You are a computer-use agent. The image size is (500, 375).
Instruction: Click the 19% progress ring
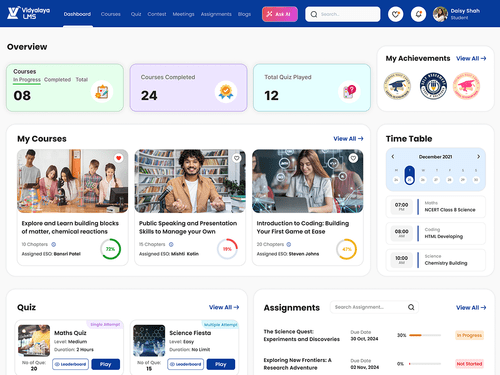(227, 249)
